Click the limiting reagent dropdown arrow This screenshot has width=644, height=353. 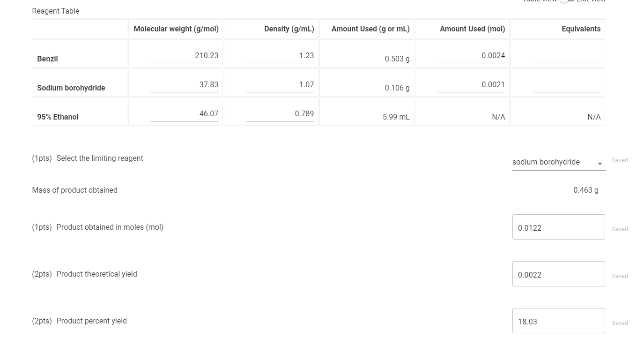tap(600, 164)
